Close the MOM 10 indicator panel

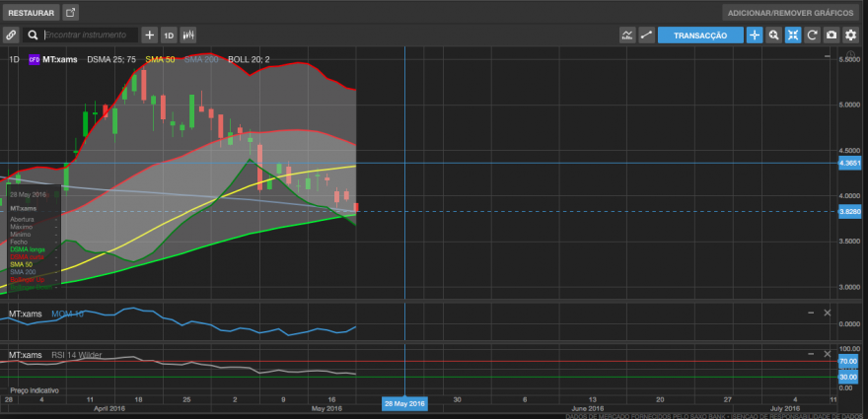tap(828, 313)
